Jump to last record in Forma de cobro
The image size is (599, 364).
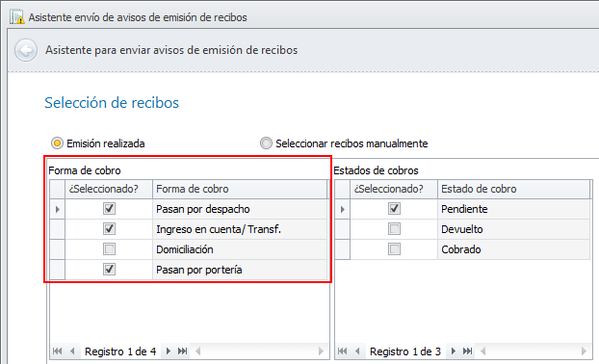click(183, 351)
